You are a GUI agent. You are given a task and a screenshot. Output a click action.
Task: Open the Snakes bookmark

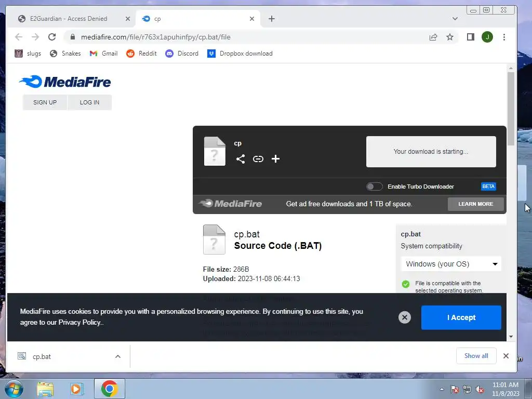pyautogui.click(x=65, y=54)
